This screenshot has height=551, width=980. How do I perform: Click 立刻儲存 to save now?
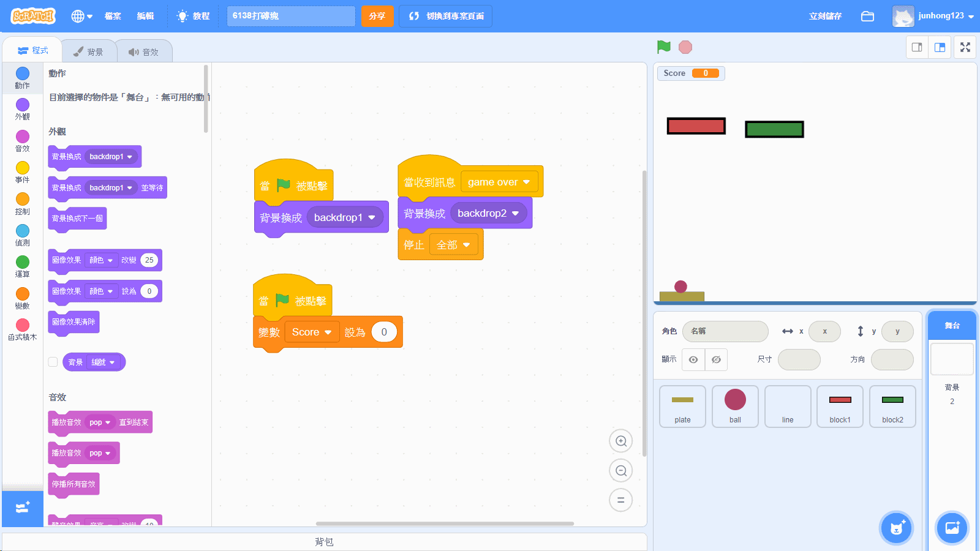(x=825, y=17)
